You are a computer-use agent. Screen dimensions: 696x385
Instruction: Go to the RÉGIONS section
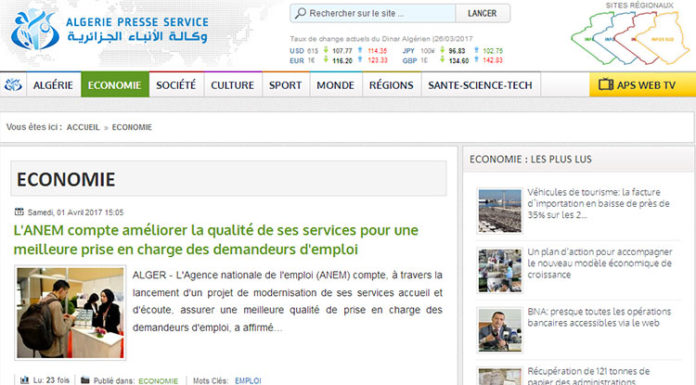(392, 85)
